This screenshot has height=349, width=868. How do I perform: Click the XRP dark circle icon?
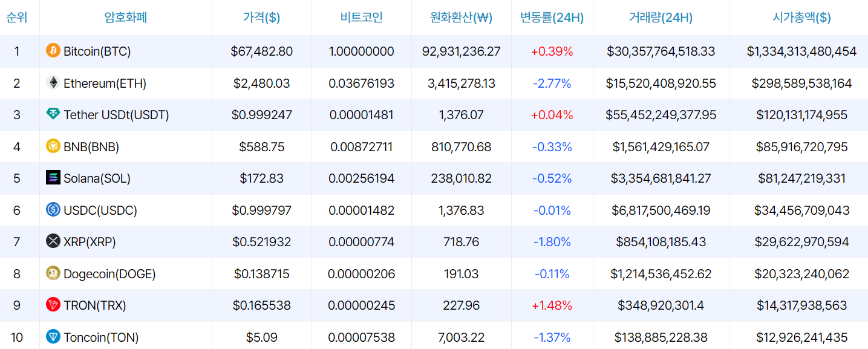pos(53,241)
